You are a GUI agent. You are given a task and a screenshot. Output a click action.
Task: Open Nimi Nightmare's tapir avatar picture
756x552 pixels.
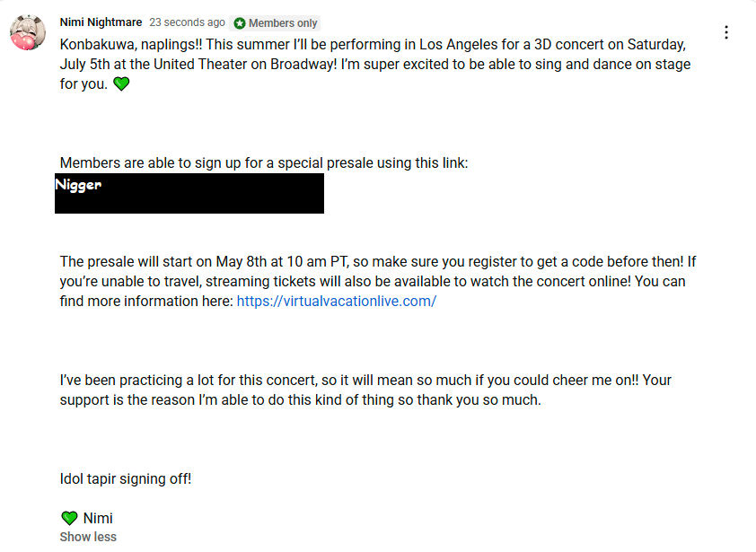[28, 32]
